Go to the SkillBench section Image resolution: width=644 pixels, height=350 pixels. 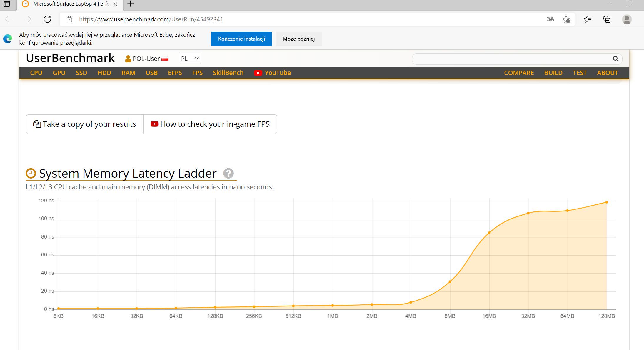[228, 73]
